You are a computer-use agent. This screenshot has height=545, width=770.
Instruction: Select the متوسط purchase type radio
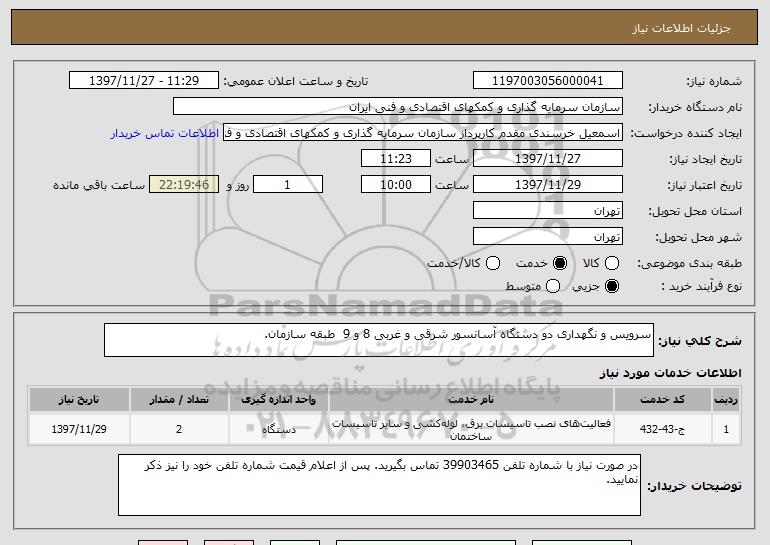pos(553,286)
